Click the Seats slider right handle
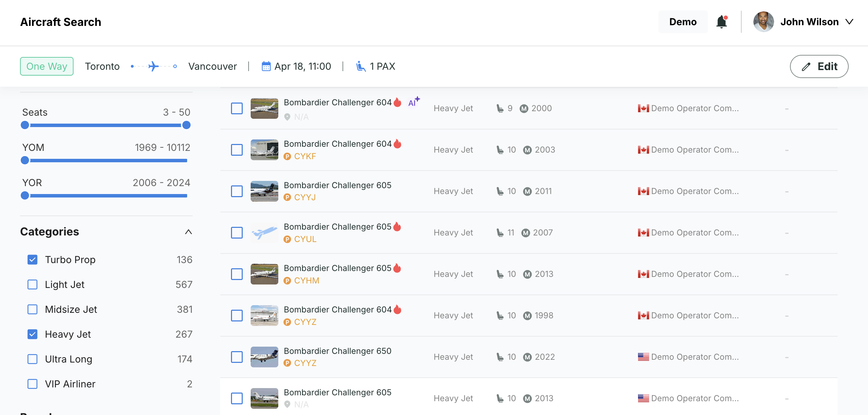 [x=186, y=125]
